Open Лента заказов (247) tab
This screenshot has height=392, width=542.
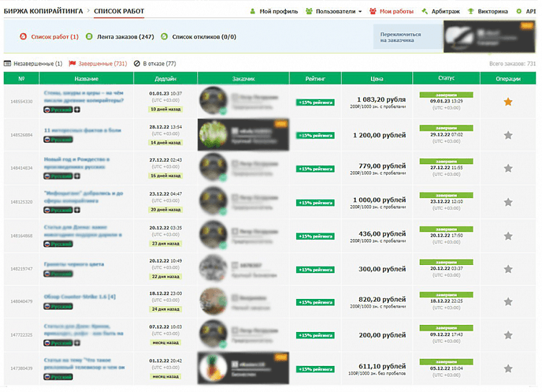pos(120,37)
